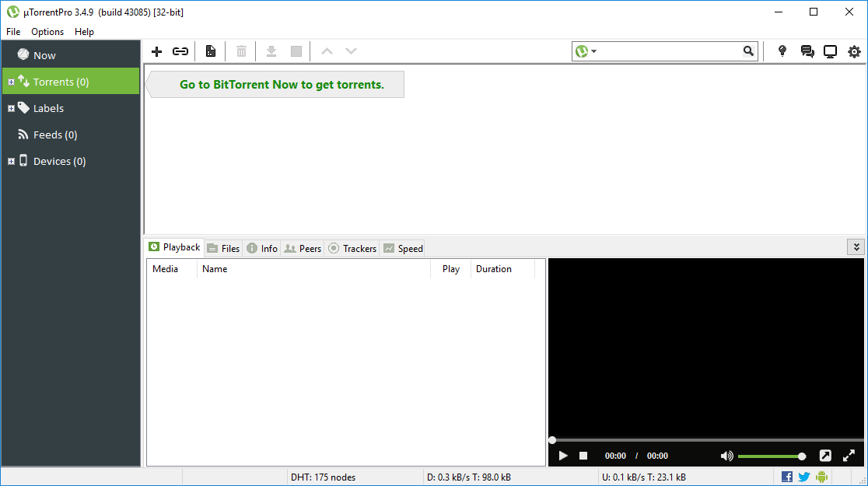Click the pop-out player icon
The width and height of the screenshot is (868, 486).
pos(825,456)
